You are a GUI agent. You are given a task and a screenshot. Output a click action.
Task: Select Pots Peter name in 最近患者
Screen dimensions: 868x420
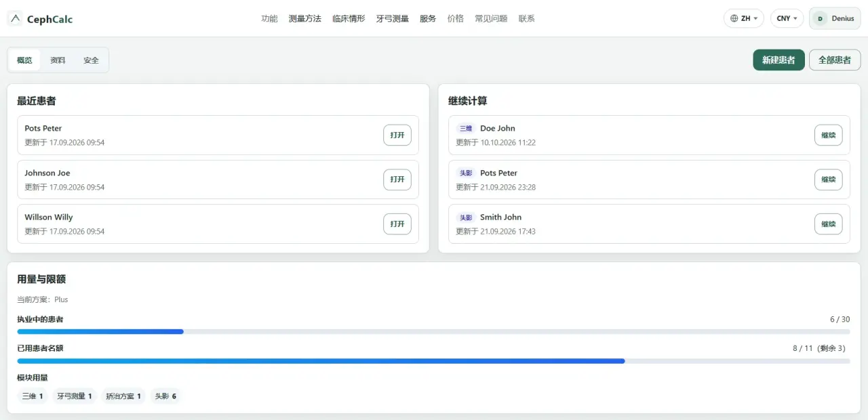pyautogui.click(x=43, y=128)
